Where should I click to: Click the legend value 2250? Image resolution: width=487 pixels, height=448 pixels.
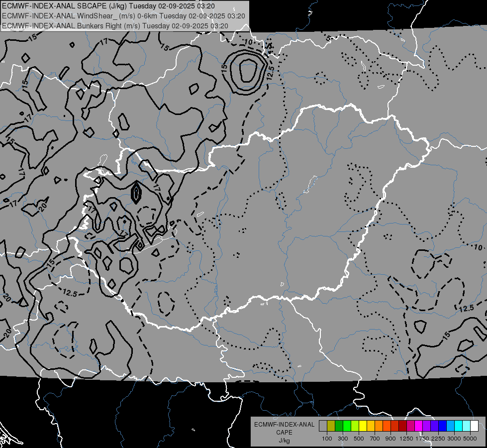[439, 439]
